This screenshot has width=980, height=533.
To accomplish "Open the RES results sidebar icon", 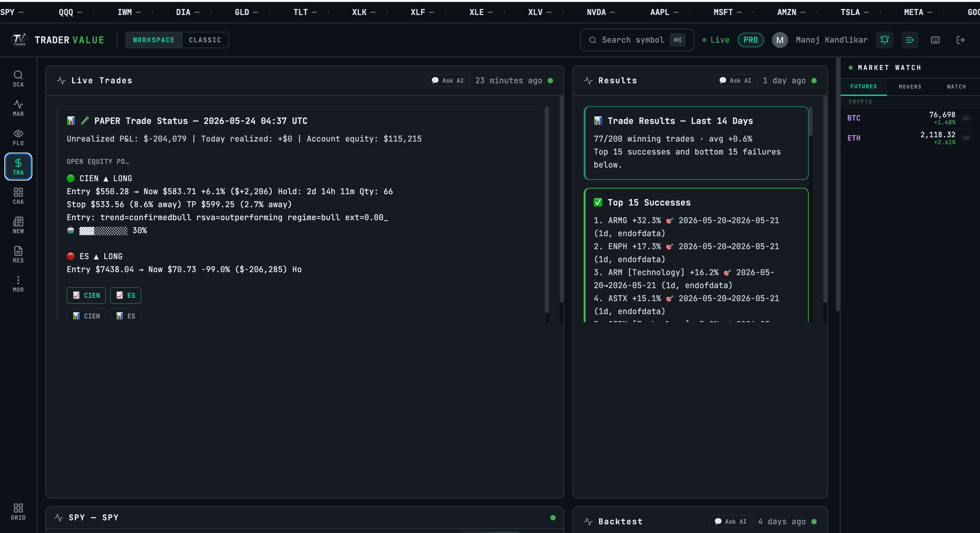I will [18, 254].
